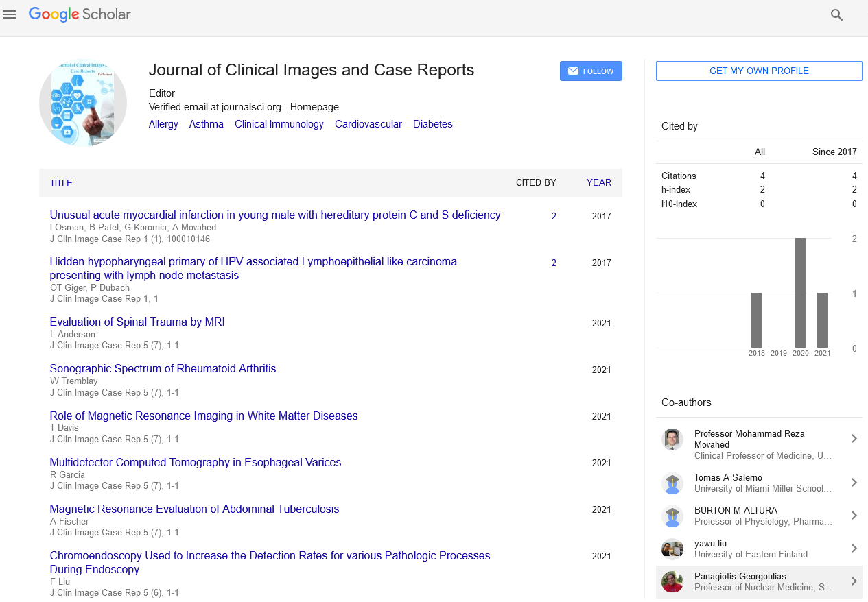Click author text L Anderson
Screen dimensions: 868x602
pos(73,334)
